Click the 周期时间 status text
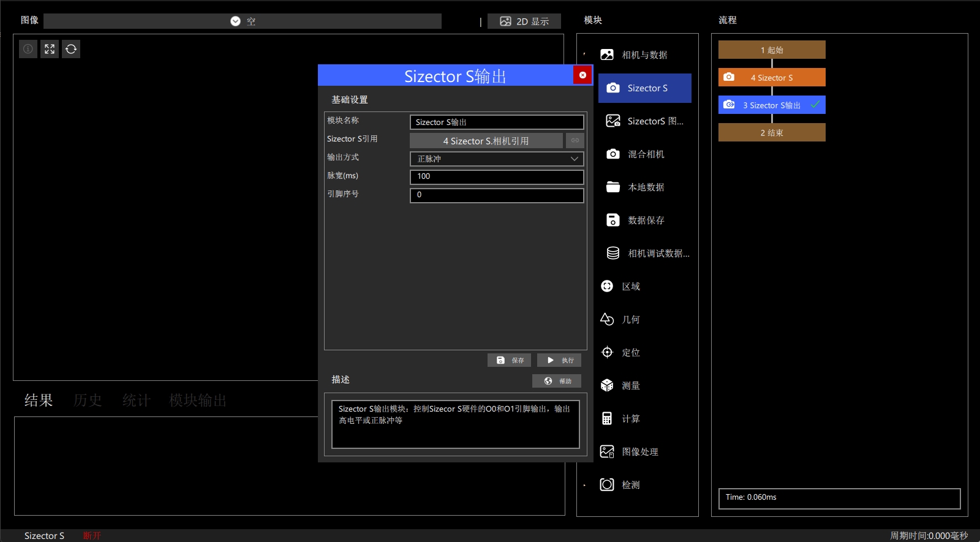 pos(929,536)
